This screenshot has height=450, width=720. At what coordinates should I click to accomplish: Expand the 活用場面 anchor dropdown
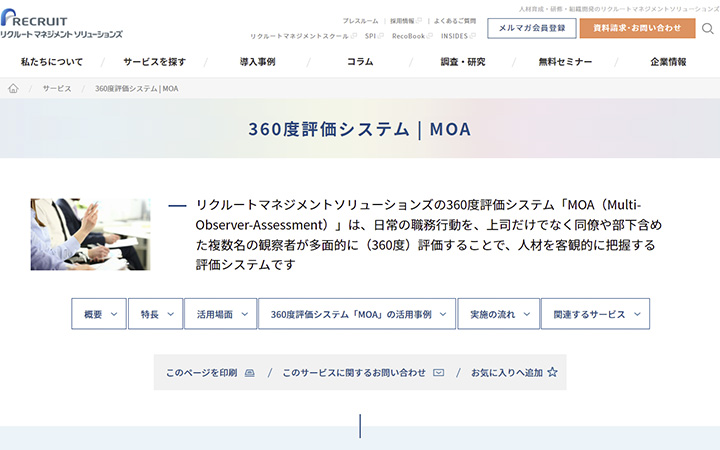(220, 314)
